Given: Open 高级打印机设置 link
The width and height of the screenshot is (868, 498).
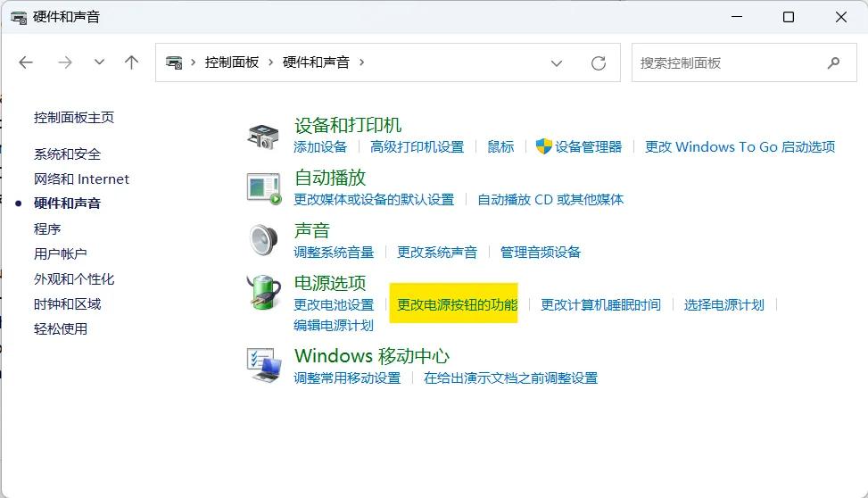Looking at the screenshot, I should coord(417,146).
